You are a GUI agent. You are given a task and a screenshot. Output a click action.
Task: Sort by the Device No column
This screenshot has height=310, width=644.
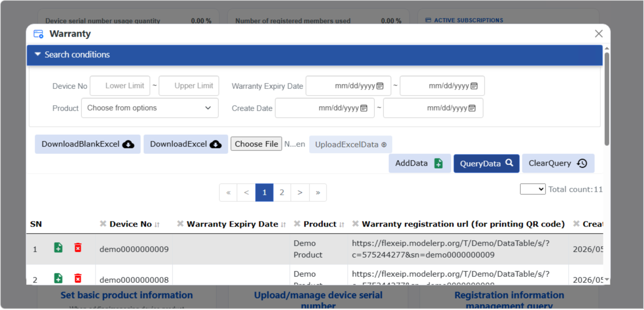click(157, 225)
